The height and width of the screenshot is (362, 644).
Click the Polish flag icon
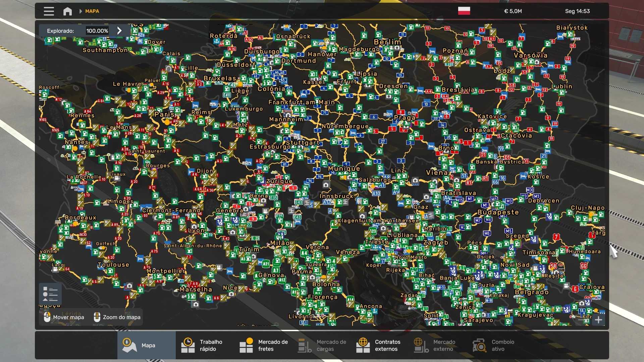tap(464, 11)
